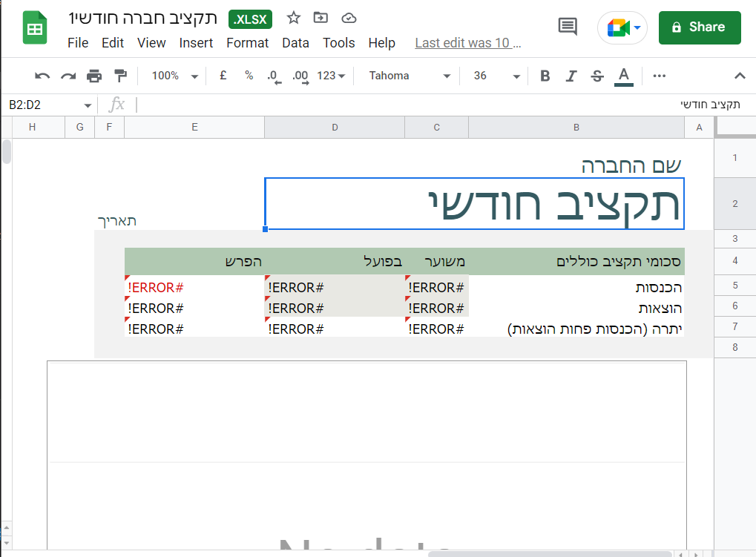756x557 pixels.
Task: Open the Tools menu
Action: [x=338, y=43]
